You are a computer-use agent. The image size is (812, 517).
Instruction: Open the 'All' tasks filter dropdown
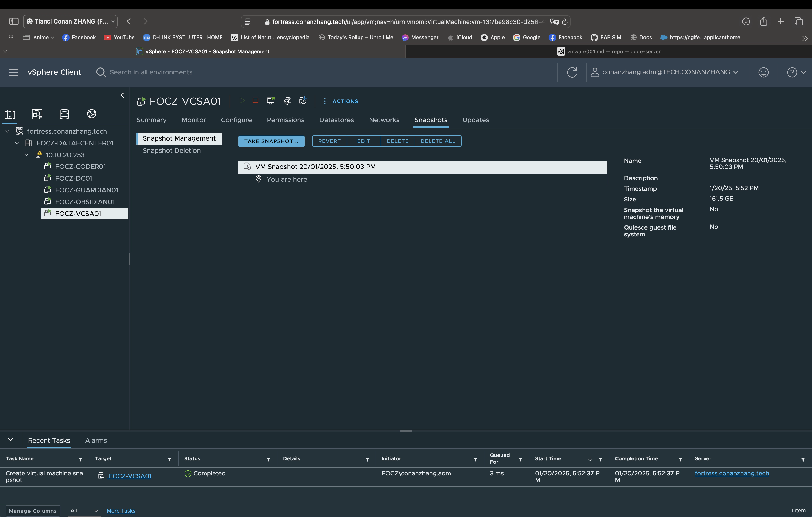(84, 510)
